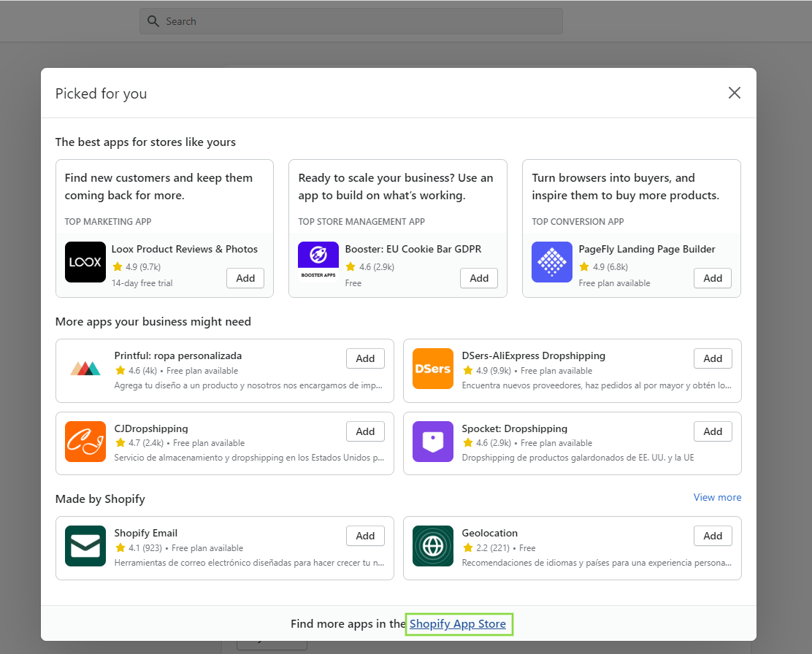The height and width of the screenshot is (654, 812).
Task: Close the Picked for you dialog
Action: (x=735, y=93)
